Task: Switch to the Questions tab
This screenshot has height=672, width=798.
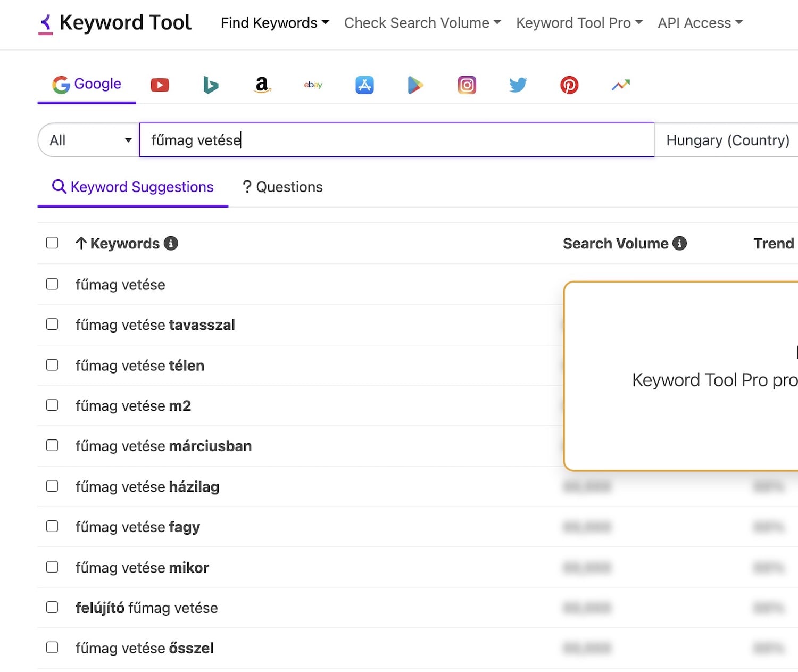Action: tap(282, 187)
